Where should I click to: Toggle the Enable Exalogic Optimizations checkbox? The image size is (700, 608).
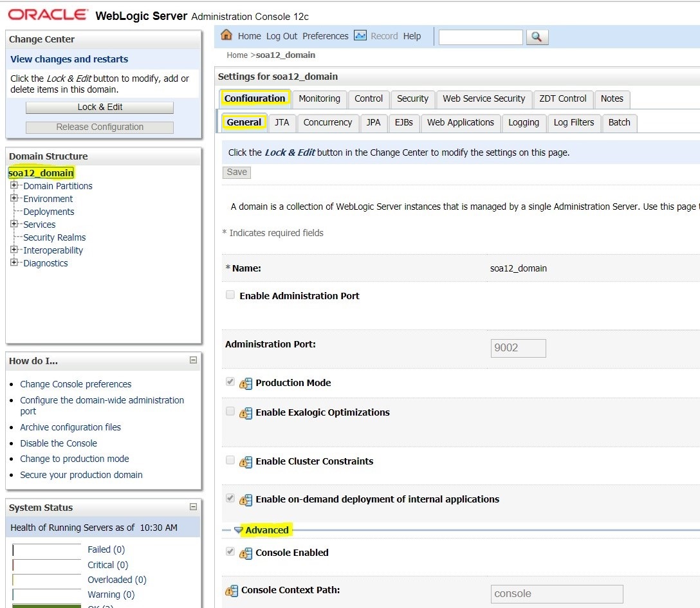[230, 412]
